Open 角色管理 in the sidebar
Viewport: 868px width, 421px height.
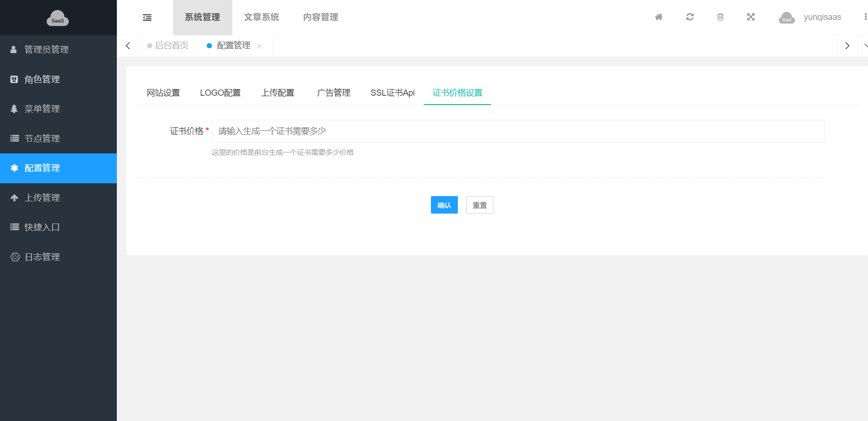click(x=58, y=79)
